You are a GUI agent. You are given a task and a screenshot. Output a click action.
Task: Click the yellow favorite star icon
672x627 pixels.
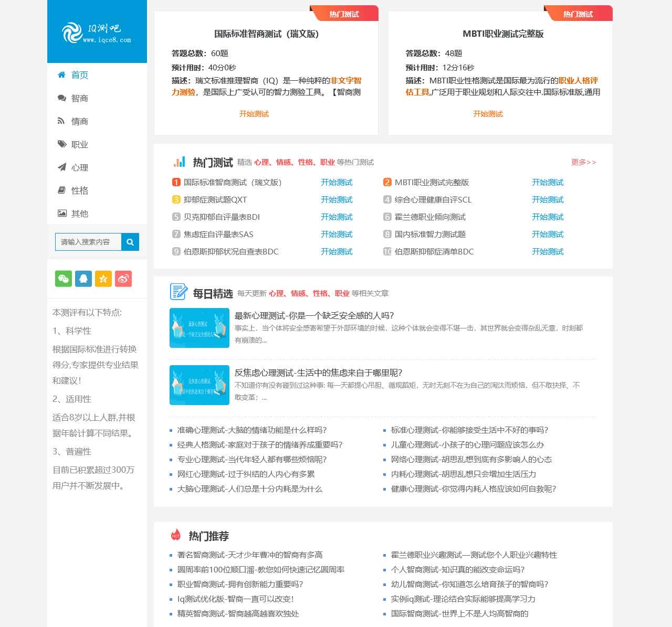point(103,279)
